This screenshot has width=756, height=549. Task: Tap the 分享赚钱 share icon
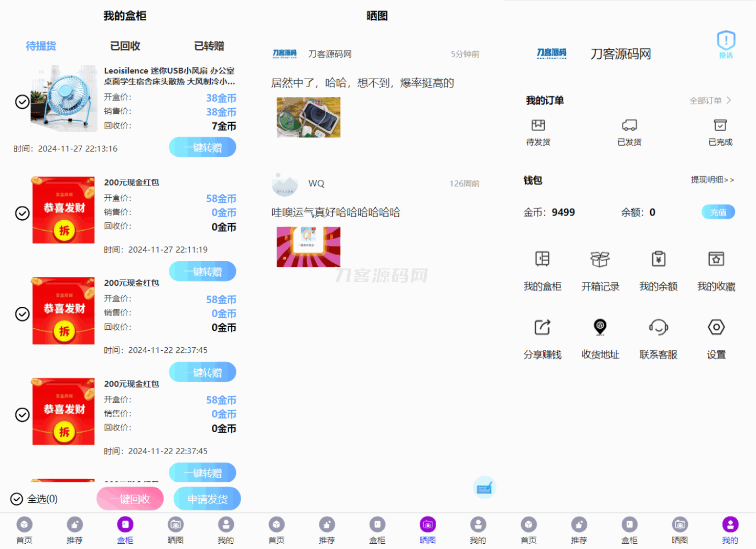[542, 328]
